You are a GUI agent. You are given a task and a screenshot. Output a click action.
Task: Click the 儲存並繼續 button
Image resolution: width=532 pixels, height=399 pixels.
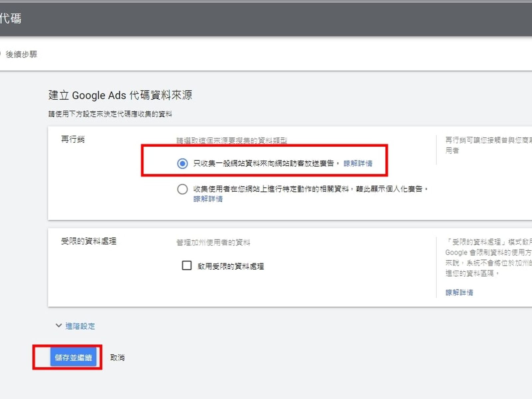pyautogui.click(x=73, y=357)
